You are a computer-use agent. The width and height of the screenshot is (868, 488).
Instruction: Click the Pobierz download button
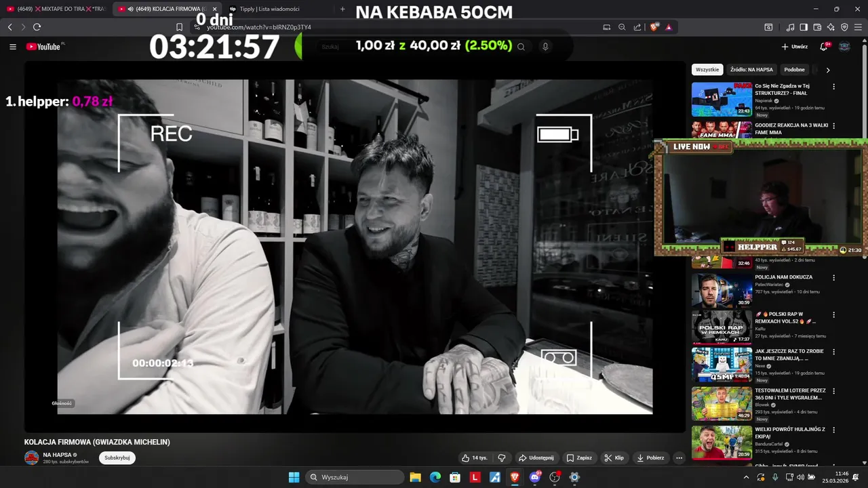[x=650, y=457]
